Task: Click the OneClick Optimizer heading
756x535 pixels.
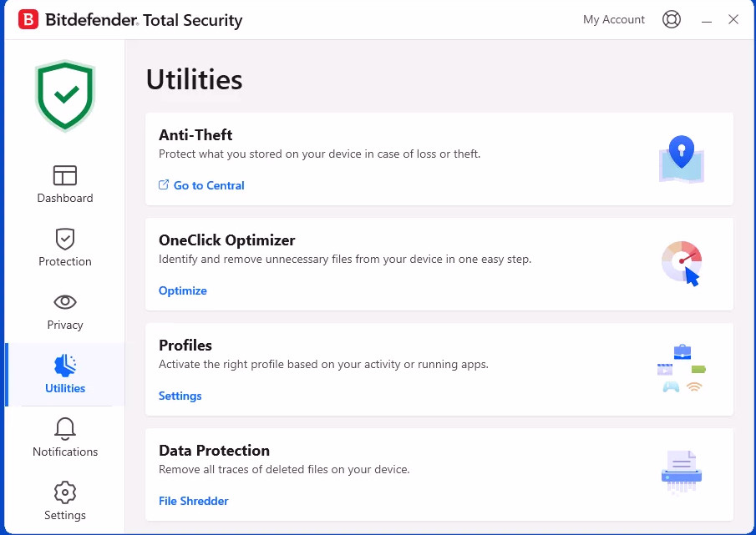Action: (x=226, y=240)
